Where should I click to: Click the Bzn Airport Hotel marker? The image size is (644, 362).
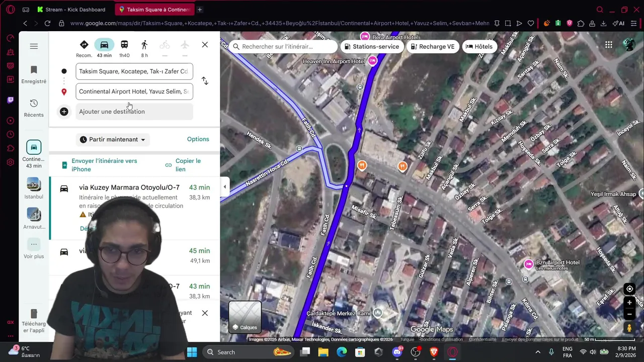[x=528, y=264]
